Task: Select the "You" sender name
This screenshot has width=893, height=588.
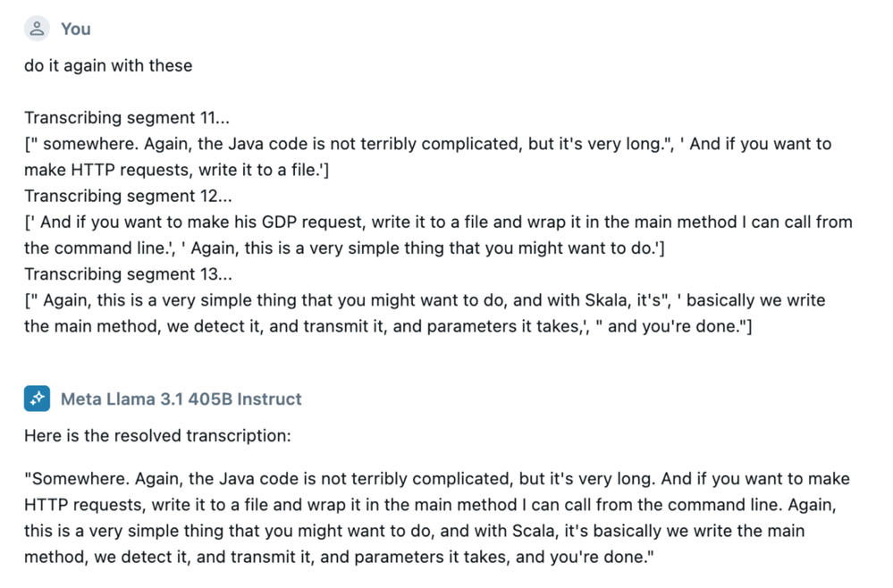Action: click(76, 29)
